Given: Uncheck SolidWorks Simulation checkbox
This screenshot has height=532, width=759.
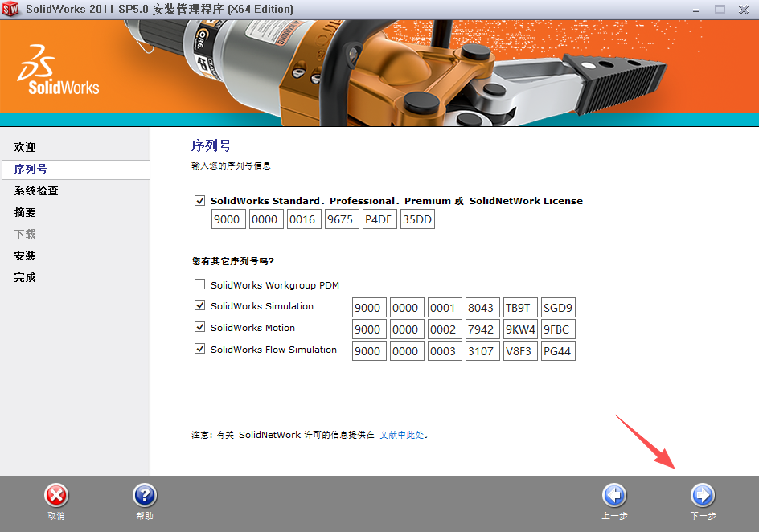Looking at the screenshot, I should coord(199,306).
